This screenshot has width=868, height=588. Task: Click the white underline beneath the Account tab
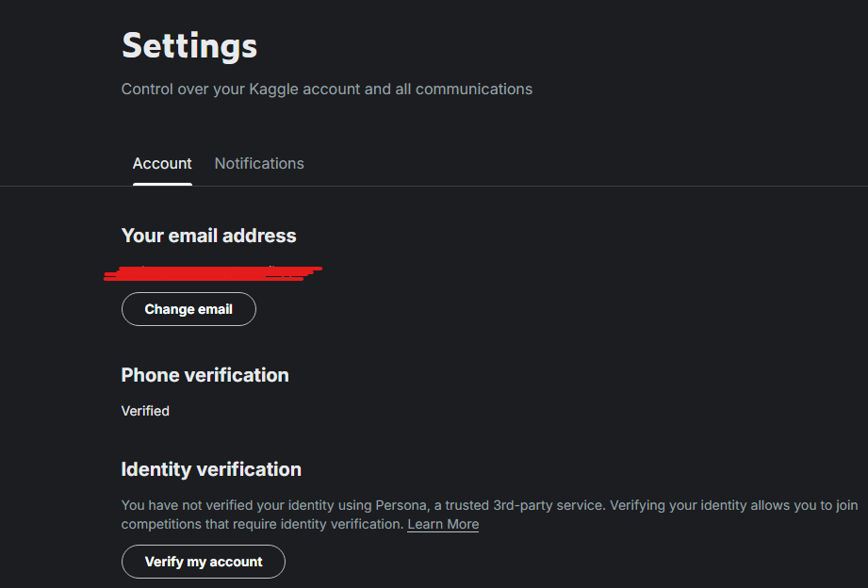click(162, 184)
